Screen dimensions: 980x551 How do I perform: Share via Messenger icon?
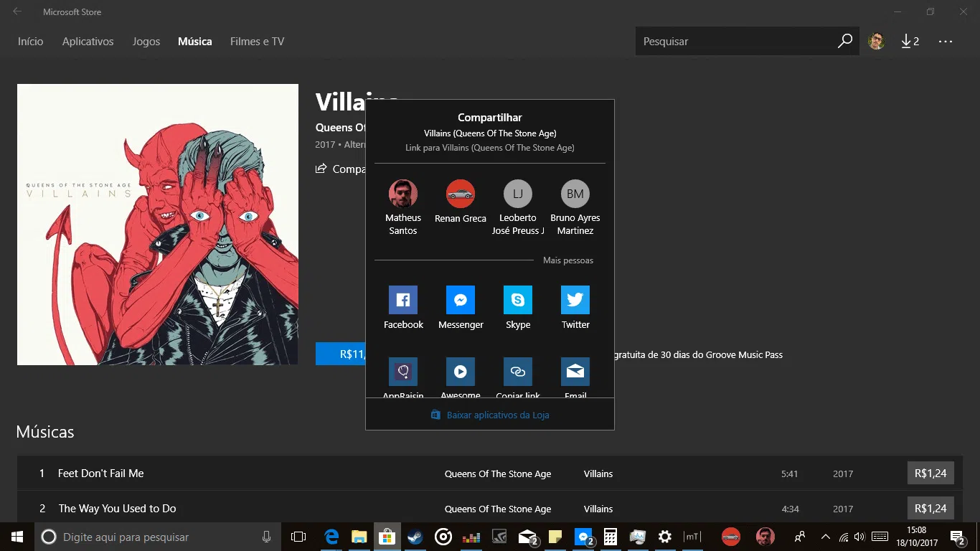(x=461, y=300)
